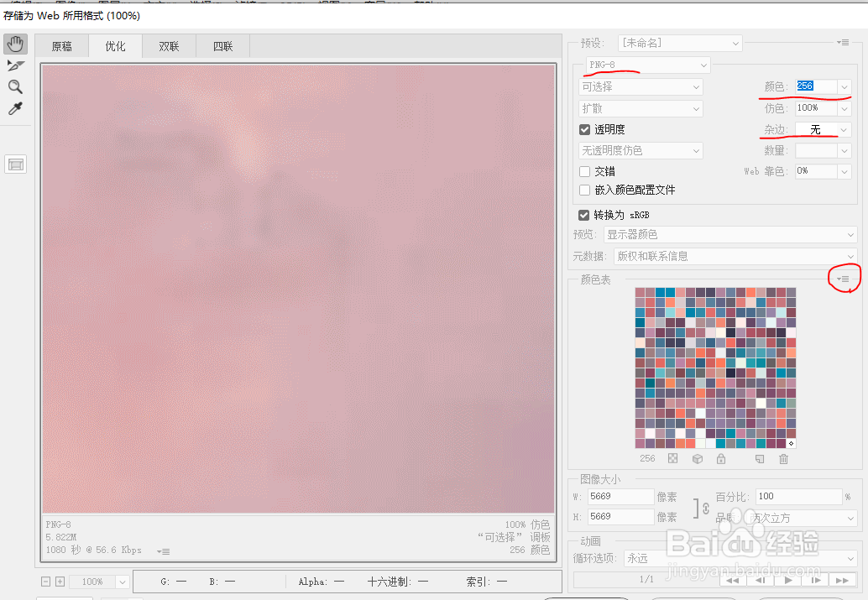Click the lock selected color icon
This screenshot has height=600, width=868.
point(721,458)
